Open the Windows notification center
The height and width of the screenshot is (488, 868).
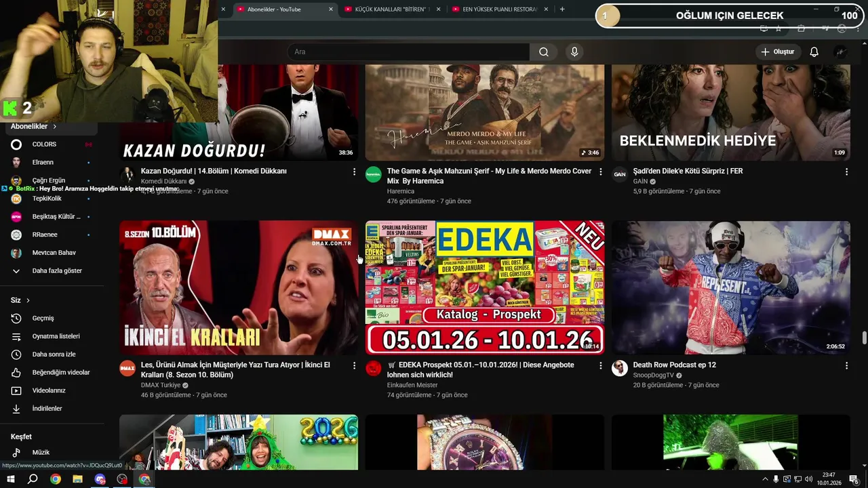pyautogui.click(x=854, y=479)
